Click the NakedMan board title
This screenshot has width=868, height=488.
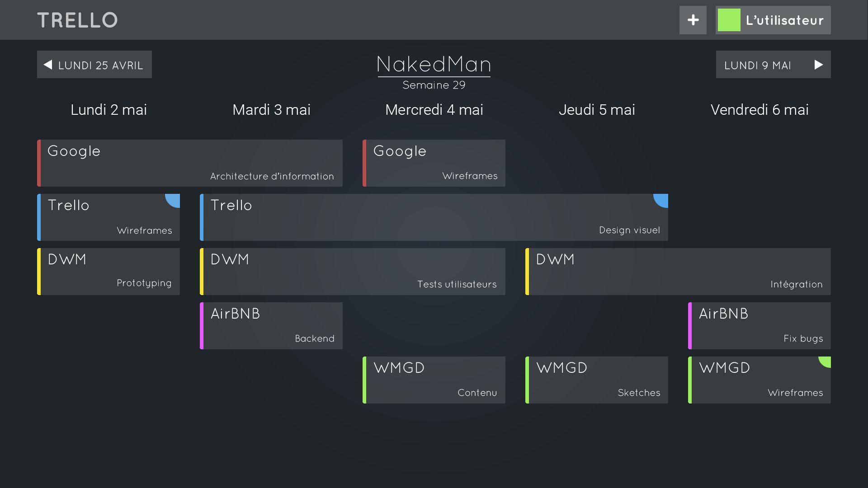pyautogui.click(x=434, y=65)
